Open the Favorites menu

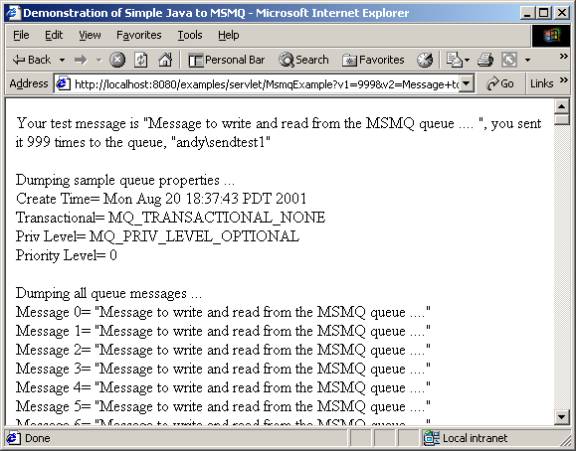(x=139, y=35)
